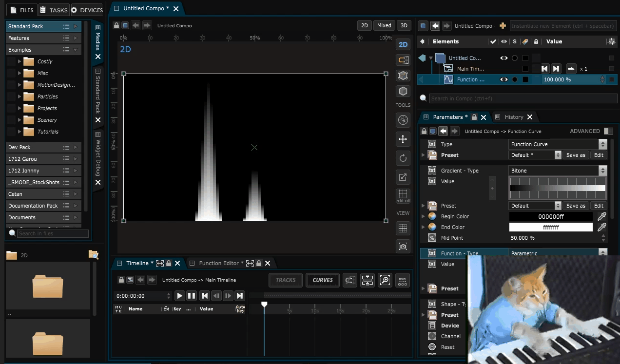Switch the viewport to Mixed mode
Image resolution: width=620 pixels, height=364 pixels.
click(384, 25)
